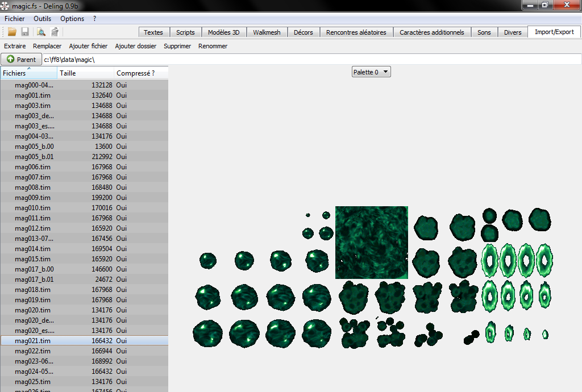
Task: Open the Fichier menu
Action: [14, 19]
